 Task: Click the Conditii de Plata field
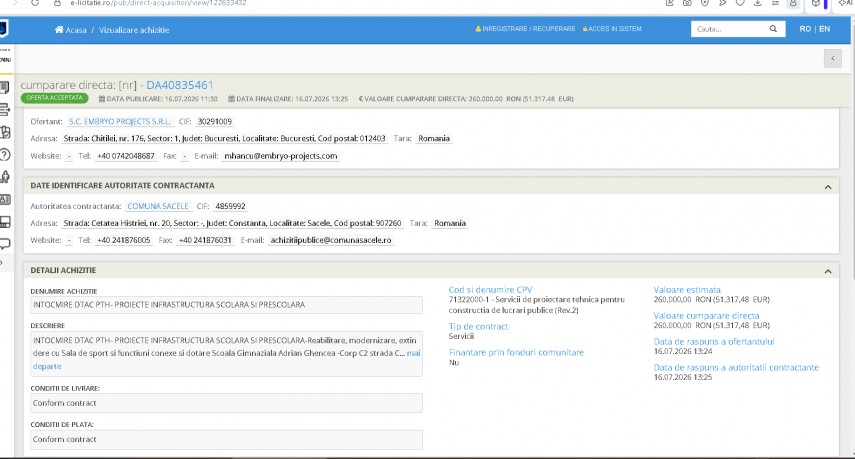point(226,439)
